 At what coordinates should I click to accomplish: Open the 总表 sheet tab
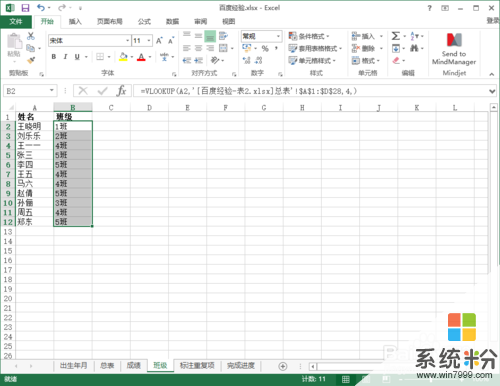coord(107,366)
